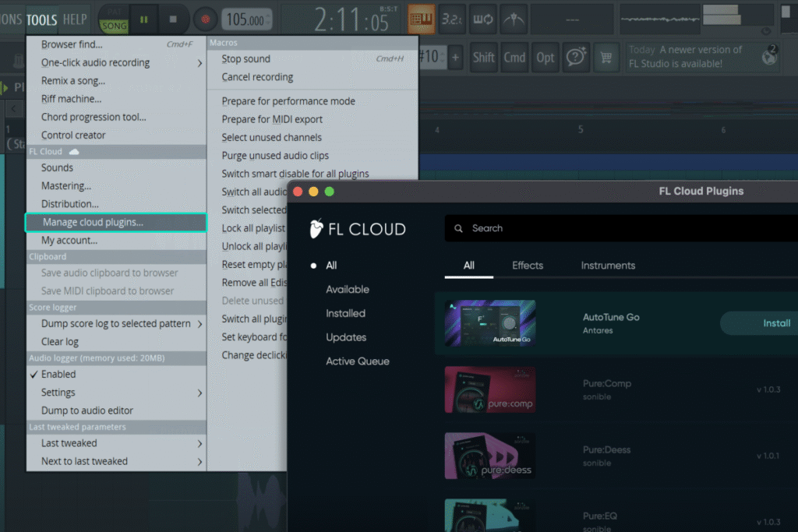Select Updates filter in FL Cloud sidebar
Screen dimensions: 798x532
click(346, 337)
